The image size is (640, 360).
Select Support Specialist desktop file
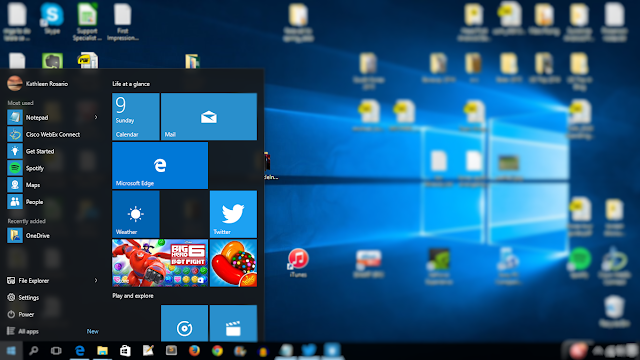87,21
